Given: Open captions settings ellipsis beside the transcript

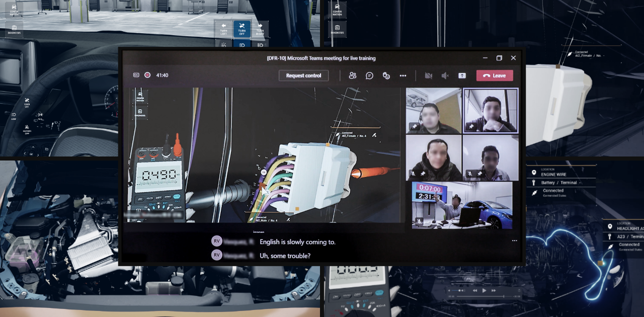Looking at the screenshot, I should point(514,241).
